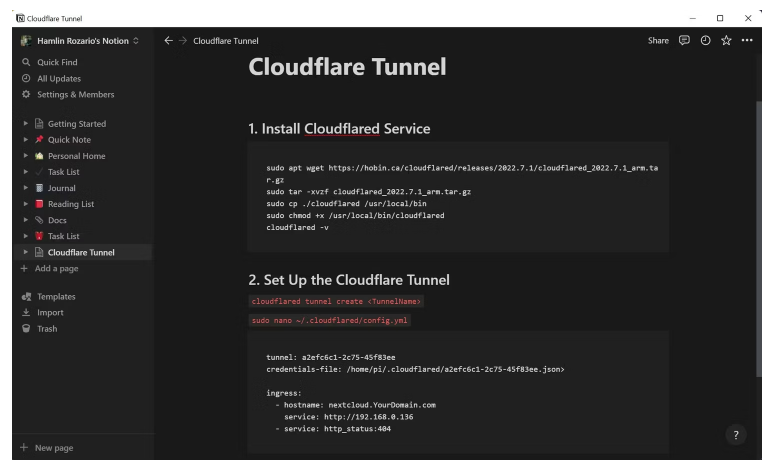Click the 'service: http_status:404' line

(x=337, y=429)
